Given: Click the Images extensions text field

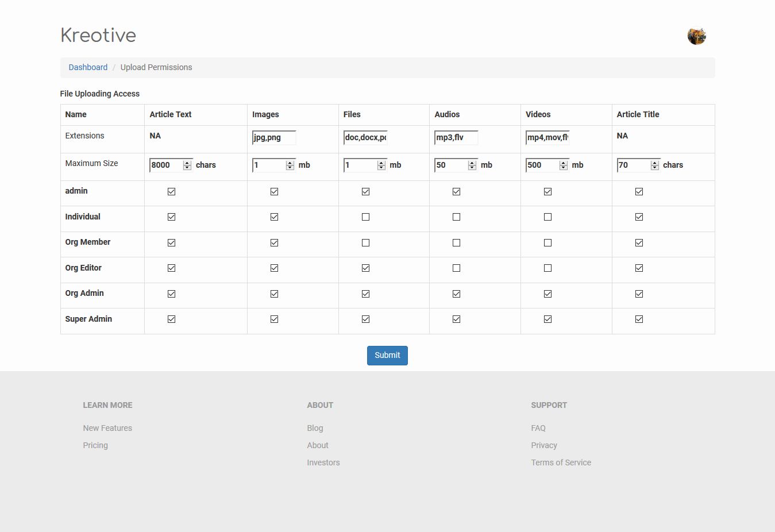Looking at the screenshot, I should [x=274, y=138].
